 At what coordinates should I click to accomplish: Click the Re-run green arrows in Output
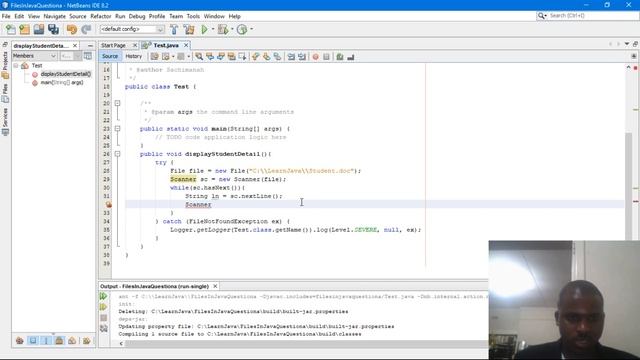tap(104, 296)
